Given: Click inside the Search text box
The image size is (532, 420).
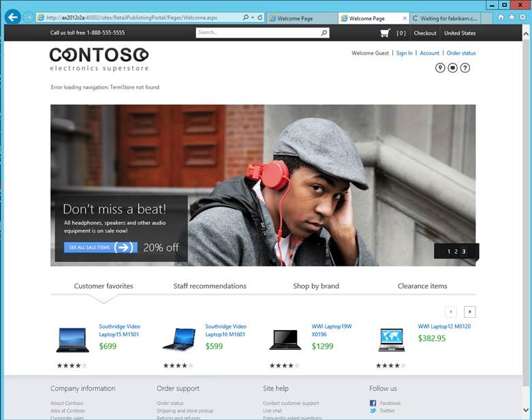Looking at the screenshot, I should click(x=257, y=33).
